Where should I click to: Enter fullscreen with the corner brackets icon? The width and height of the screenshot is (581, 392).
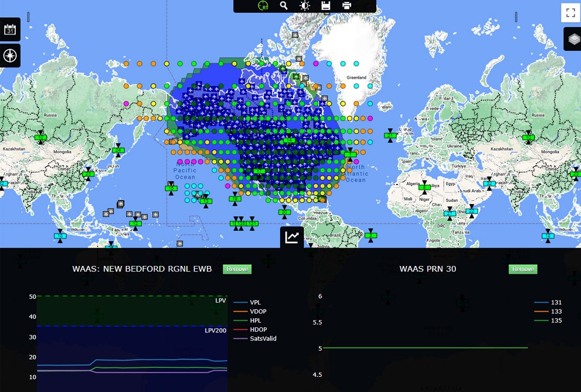pos(570,13)
